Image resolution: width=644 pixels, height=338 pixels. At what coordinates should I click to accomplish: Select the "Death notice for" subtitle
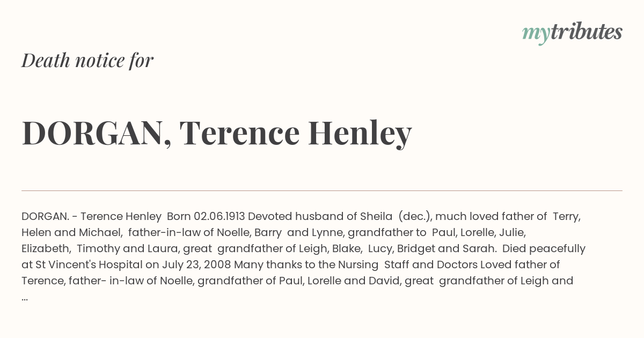pos(87,61)
